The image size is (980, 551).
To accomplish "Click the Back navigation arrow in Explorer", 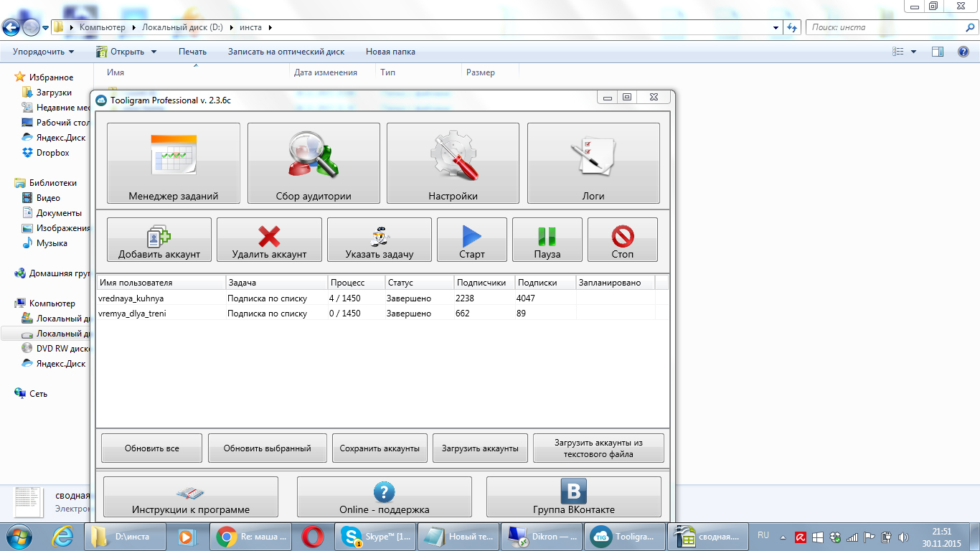I will click(x=11, y=27).
